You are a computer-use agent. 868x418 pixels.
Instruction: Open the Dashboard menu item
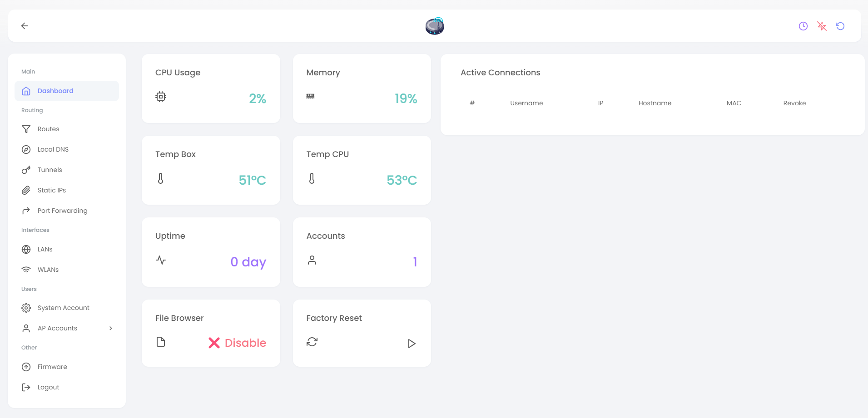coord(55,91)
